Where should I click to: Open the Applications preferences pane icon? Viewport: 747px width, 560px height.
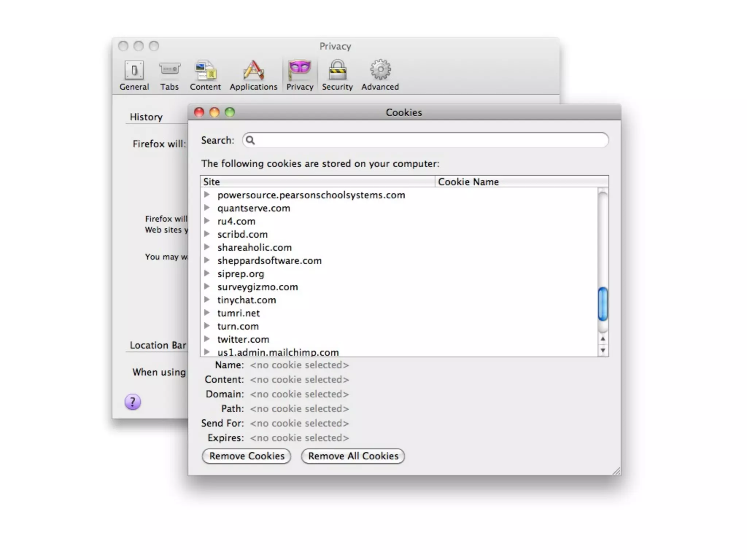[x=253, y=70]
